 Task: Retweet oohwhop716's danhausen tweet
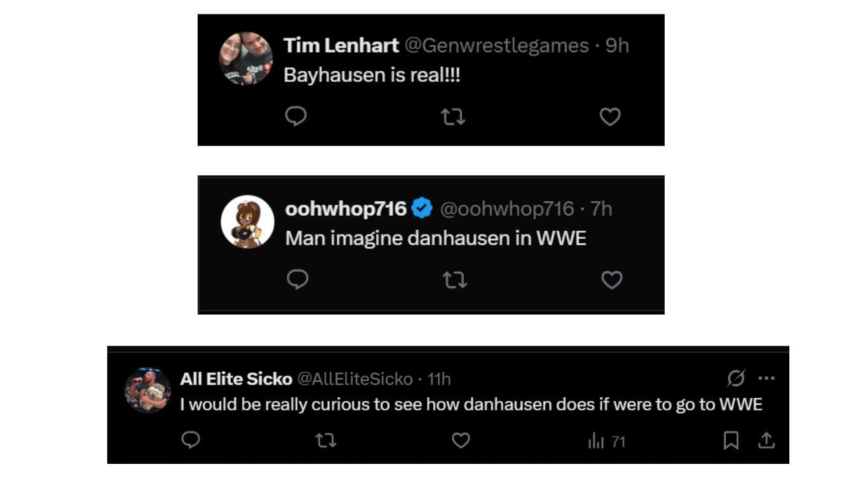pyautogui.click(x=454, y=280)
